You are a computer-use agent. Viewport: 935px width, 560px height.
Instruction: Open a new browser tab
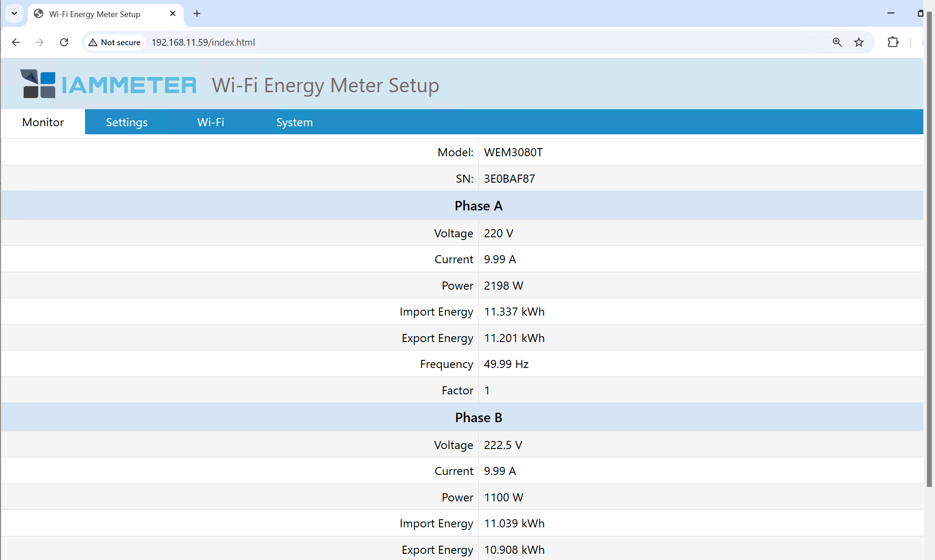[197, 14]
